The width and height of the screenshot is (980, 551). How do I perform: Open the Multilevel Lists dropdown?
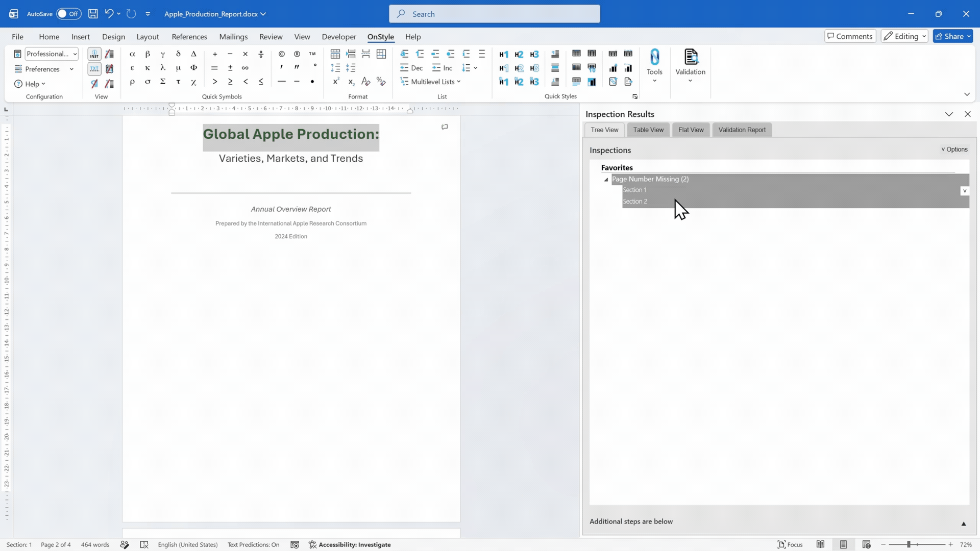tap(431, 82)
